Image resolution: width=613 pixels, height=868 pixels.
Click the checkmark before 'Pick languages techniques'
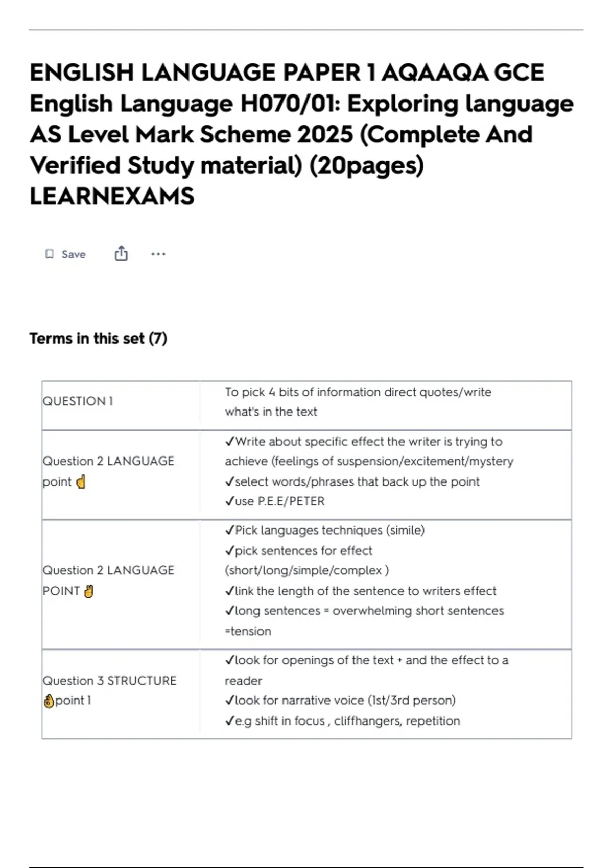229,531
